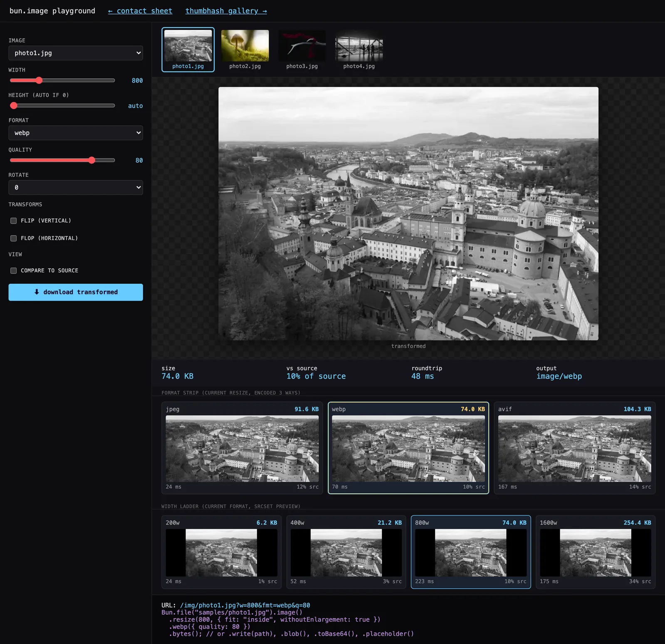Select the webp format card
665x644 pixels.
point(408,448)
